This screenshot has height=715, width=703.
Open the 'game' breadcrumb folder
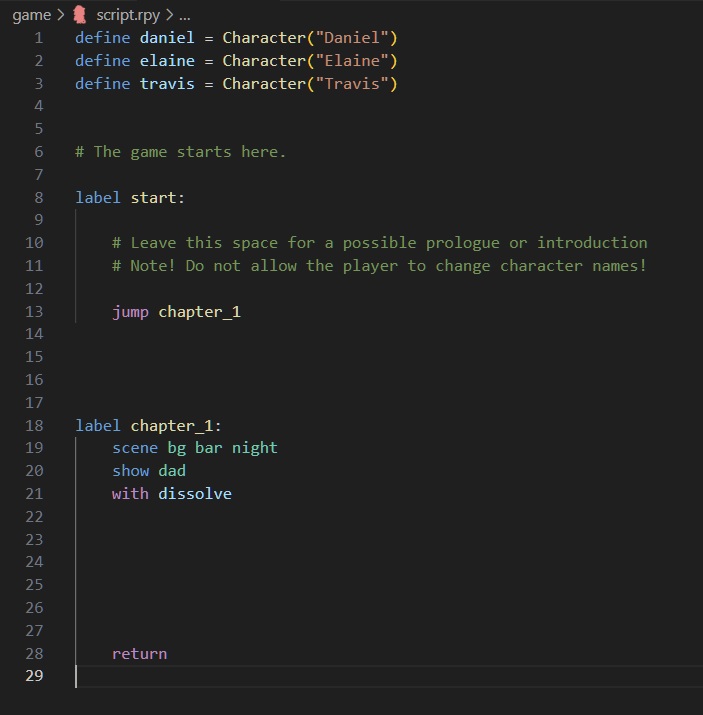pyautogui.click(x=31, y=15)
